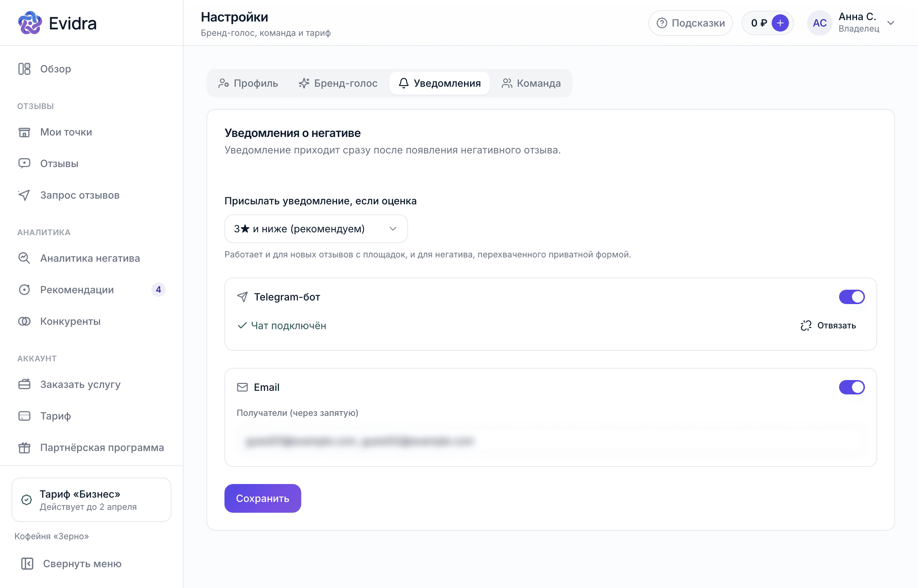Expand the user account menu chevron
The height and width of the screenshot is (588, 918).
click(891, 23)
